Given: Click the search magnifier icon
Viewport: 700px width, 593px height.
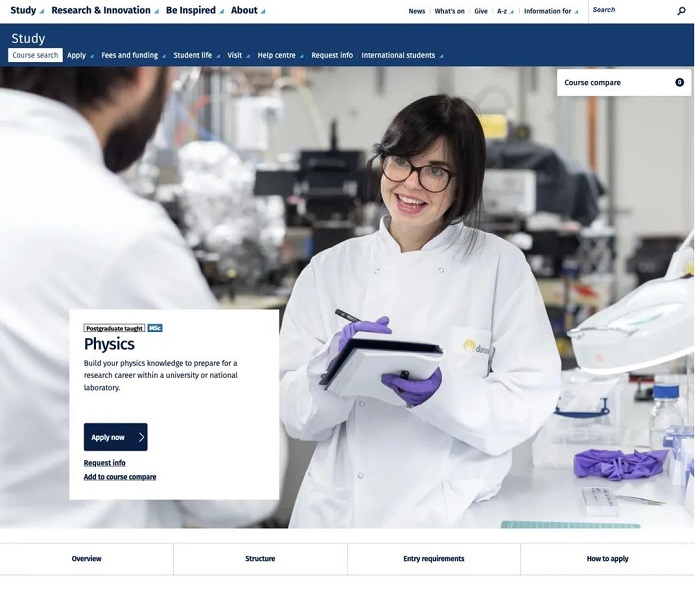Looking at the screenshot, I should pos(682,11).
